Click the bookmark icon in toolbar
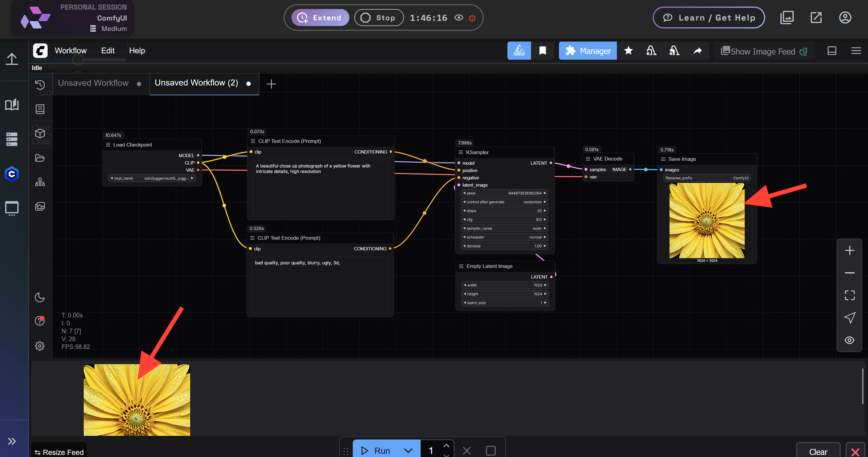The width and height of the screenshot is (868, 457). tap(542, 51)
